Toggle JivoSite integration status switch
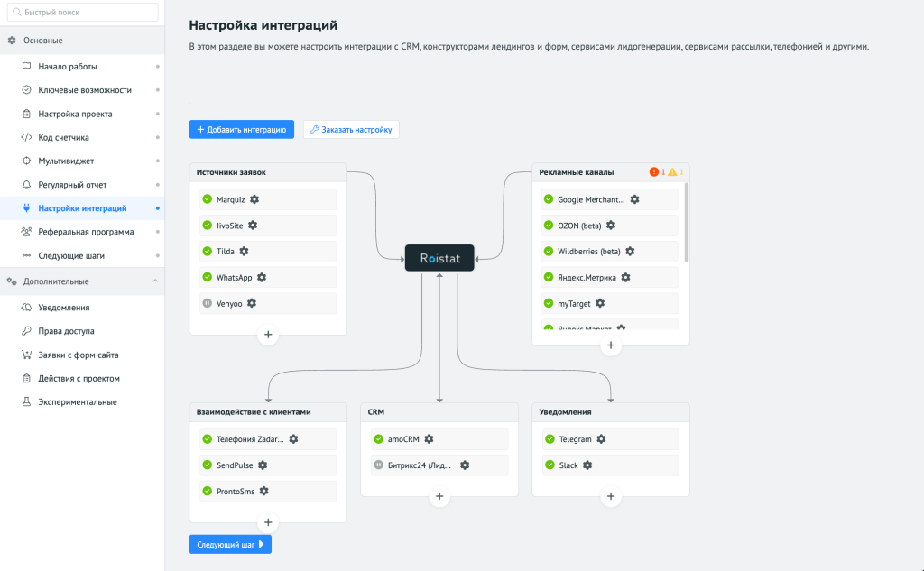This screenshot has height=571, width=924. click(208, 226)
